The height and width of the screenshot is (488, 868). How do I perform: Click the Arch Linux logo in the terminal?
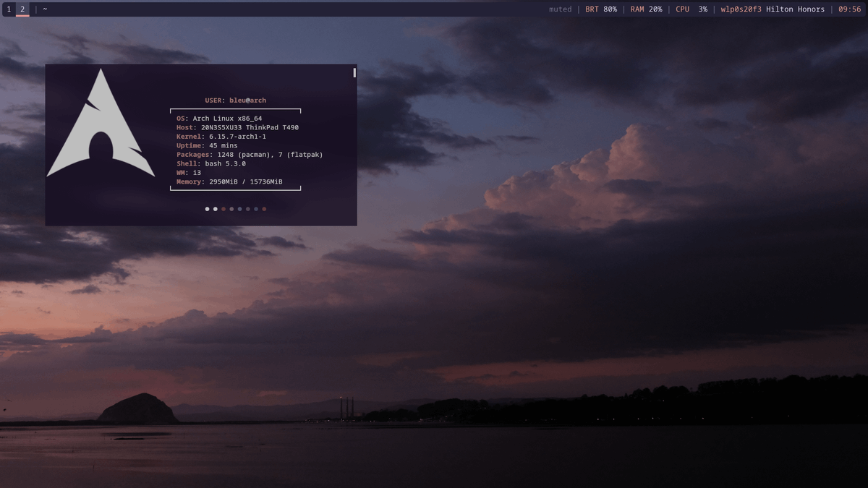tap(101, 123)
